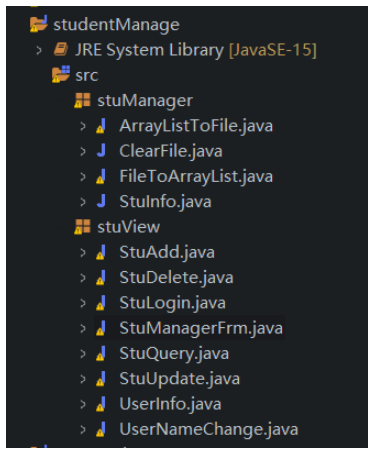Open UserNameChange.java file name
Image resolution: width=368 pixels, height=452 pixels.
click(x=209, y=430)
